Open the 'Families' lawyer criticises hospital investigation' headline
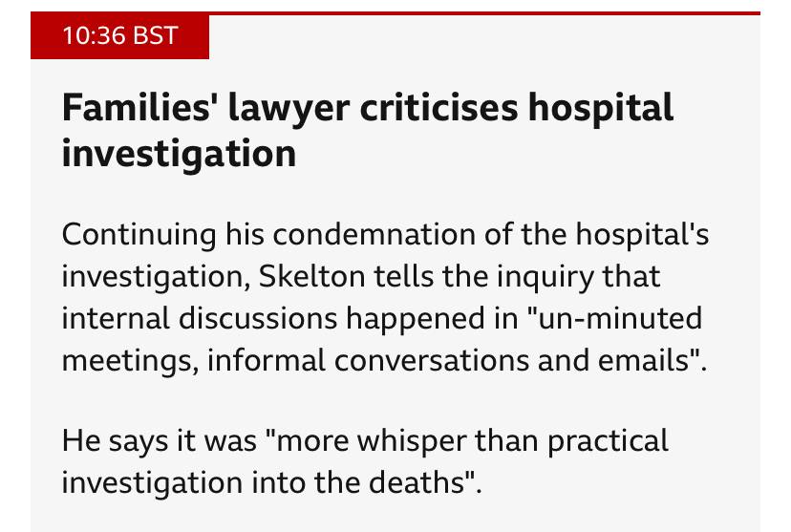791x532 pixels. pyautogui.click(x=367, y=130)
